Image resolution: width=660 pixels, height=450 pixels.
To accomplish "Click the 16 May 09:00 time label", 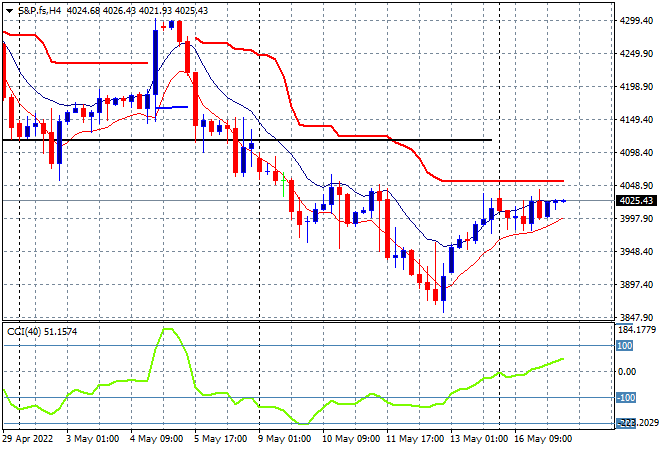I will [543, 439].
